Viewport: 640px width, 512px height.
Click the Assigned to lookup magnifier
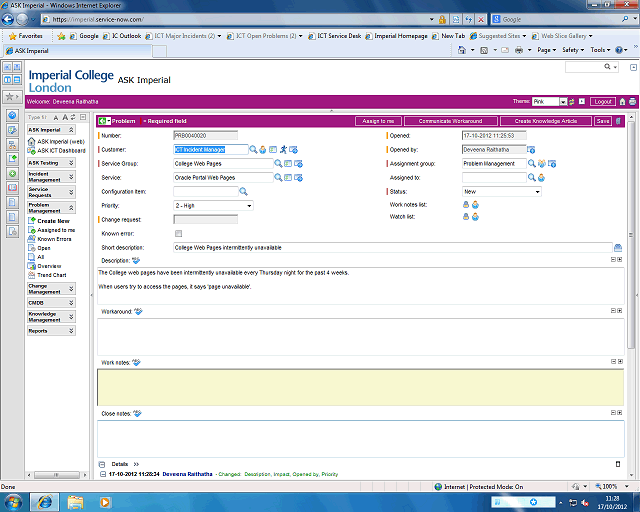(x=533, y=177)
